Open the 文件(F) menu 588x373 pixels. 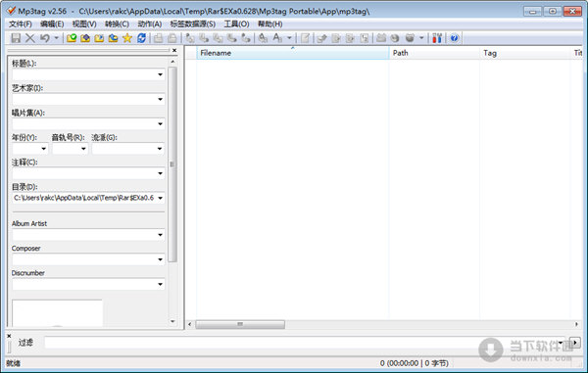pyautogui.click(x=21, y=23)
